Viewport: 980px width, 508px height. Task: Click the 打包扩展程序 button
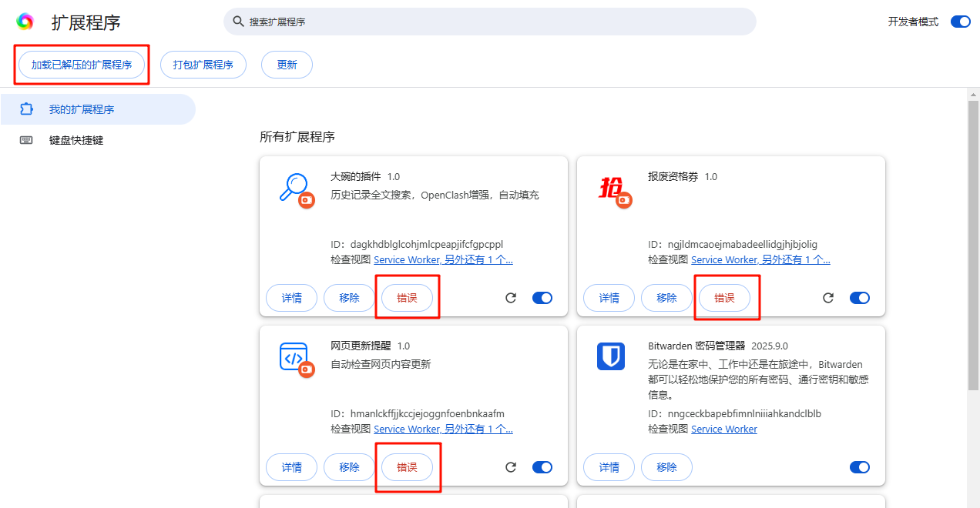[203, 65]
